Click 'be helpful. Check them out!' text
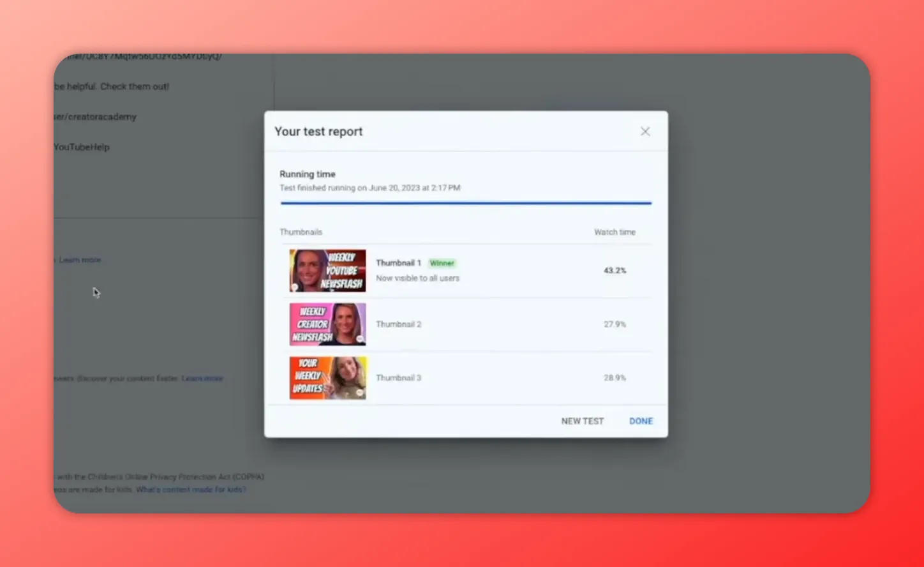This screenshot has width=924, height=567. [x=112, y=86]
